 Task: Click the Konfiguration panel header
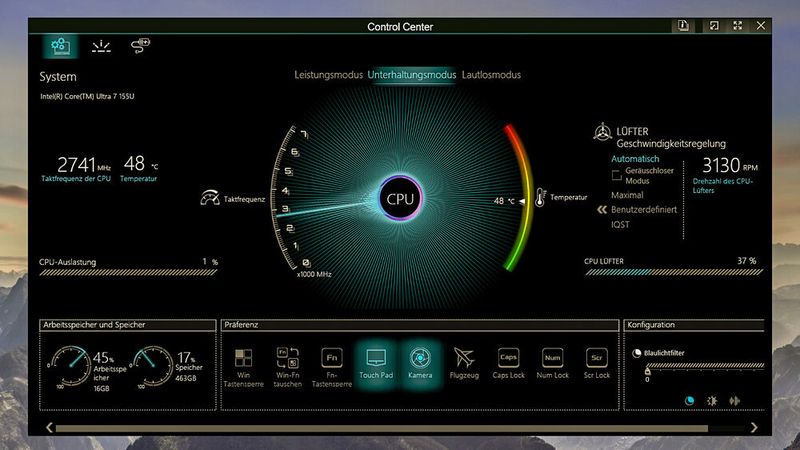[x=694, y=325]
